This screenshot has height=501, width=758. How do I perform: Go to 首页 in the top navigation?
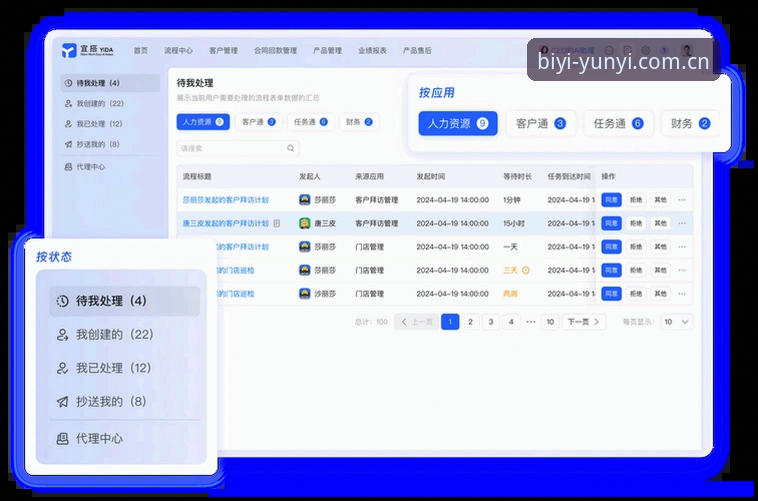coord(141,50)
